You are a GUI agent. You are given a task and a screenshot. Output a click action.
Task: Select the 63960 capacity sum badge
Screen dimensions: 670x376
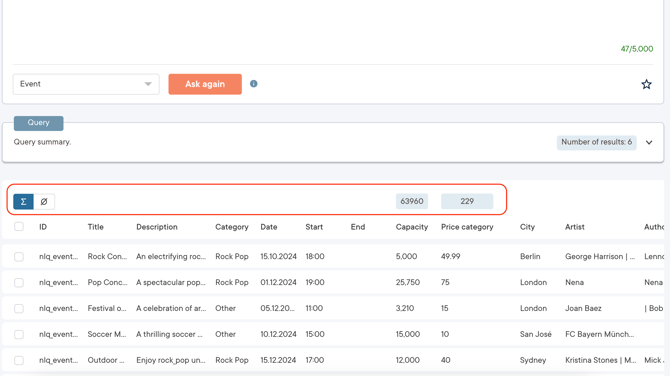coord(412,201)
